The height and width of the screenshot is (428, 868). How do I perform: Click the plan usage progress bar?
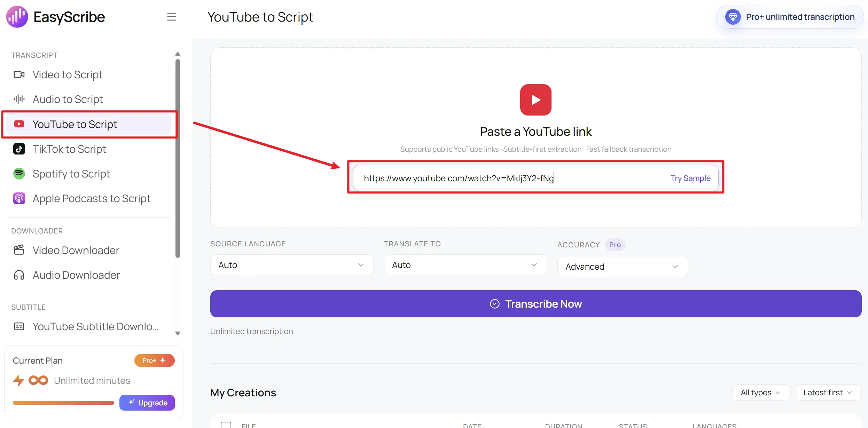63,403
